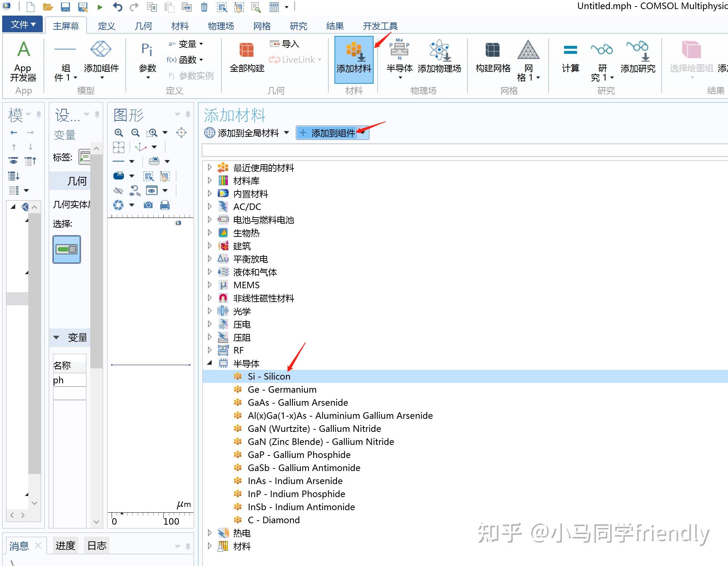Toggle the show/hide eye icon in Model Builder toolbar
The height and width of the screenshot is (566, 728).
point(13,161)
